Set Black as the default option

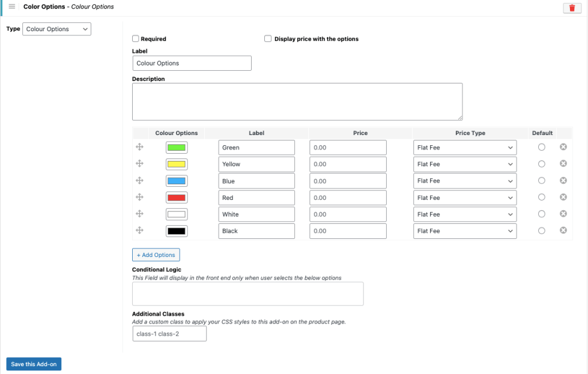tap(542, 231)
